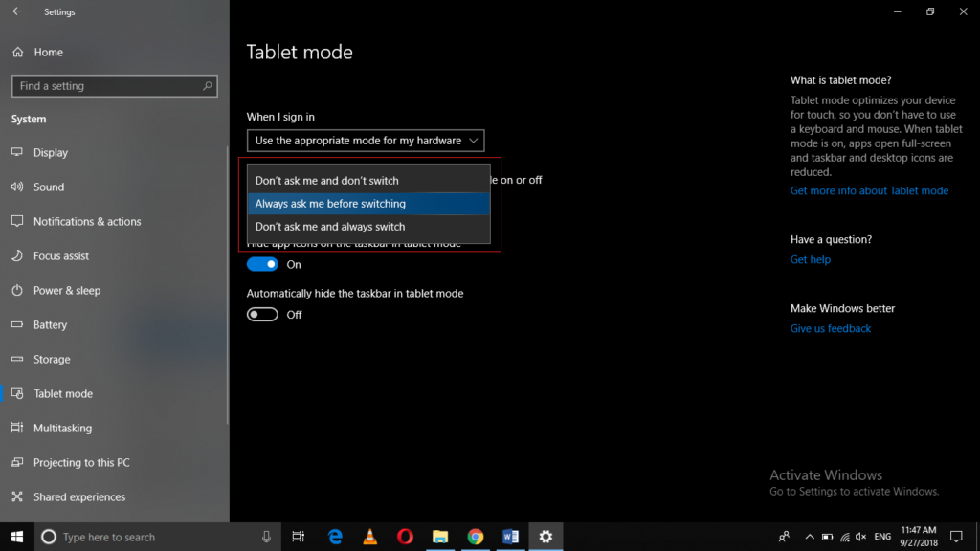980x551 pixels.
Task: Open 'Get more info about Tablet mode' link
Action: [x=869, y=190]
